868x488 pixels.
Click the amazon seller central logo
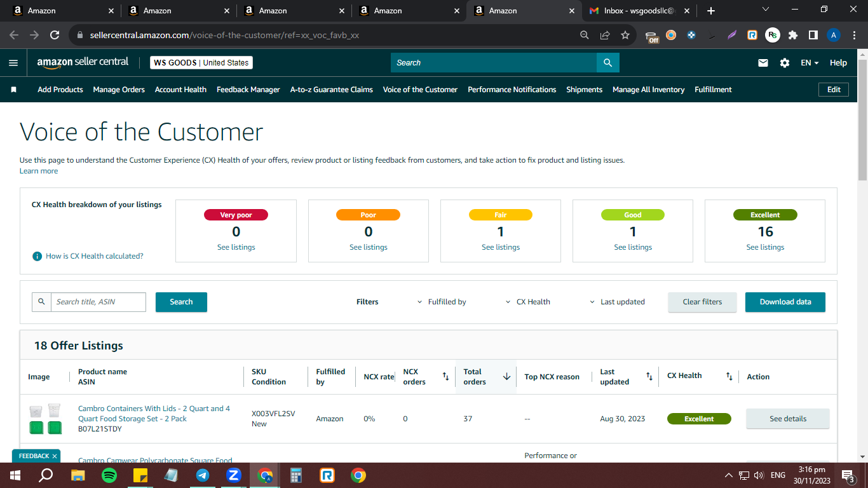tap(83, 62)
